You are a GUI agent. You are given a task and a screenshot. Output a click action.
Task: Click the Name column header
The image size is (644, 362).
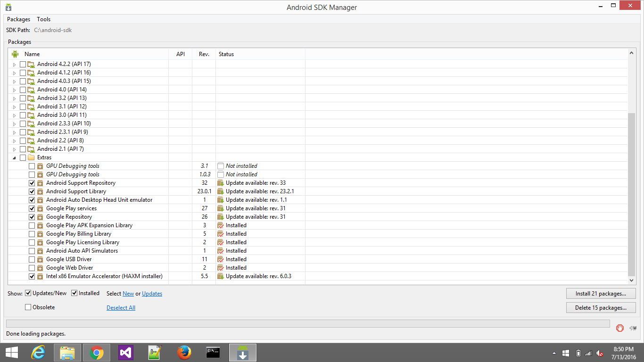tap(89, 54)
